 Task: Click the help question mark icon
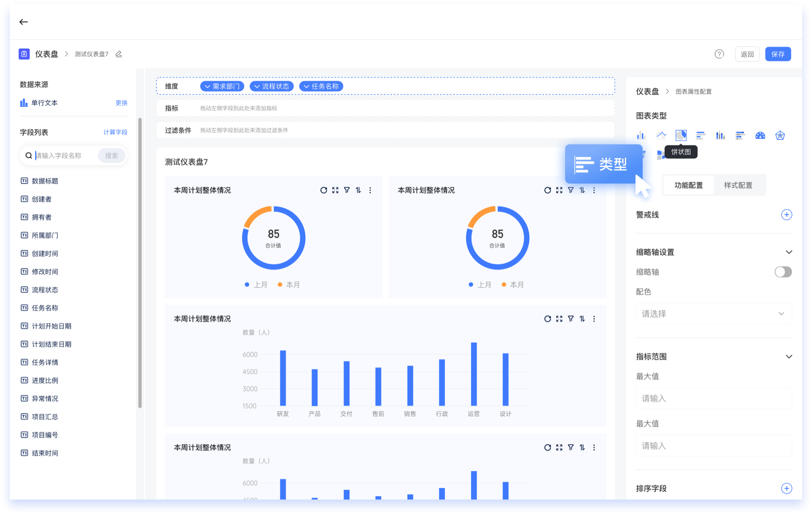[x=719, y=54]
